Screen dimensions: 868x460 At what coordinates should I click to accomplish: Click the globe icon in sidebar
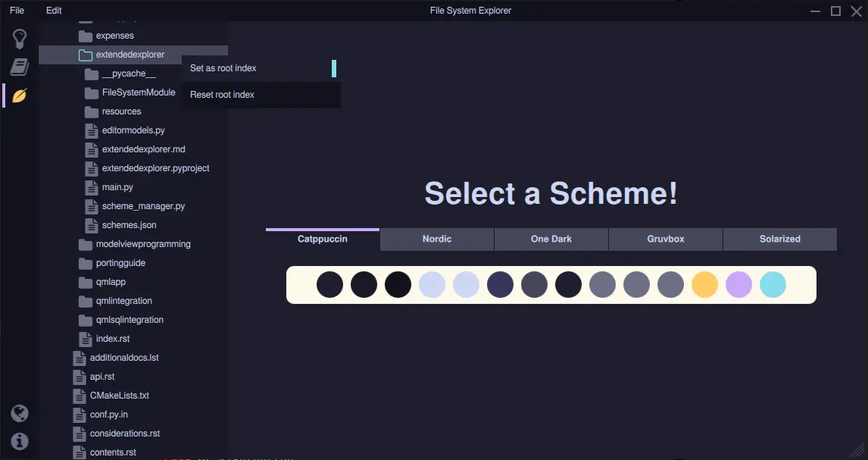pos(20,413)
